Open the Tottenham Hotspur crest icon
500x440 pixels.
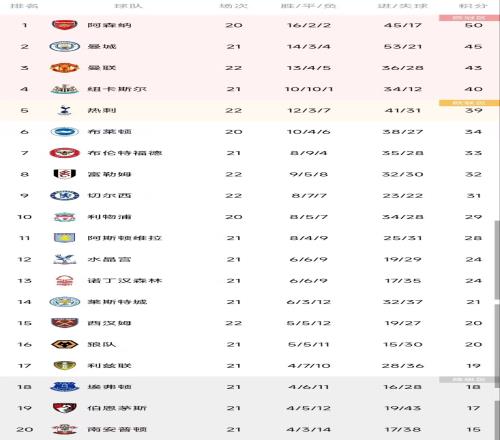(x=65, y=110)
